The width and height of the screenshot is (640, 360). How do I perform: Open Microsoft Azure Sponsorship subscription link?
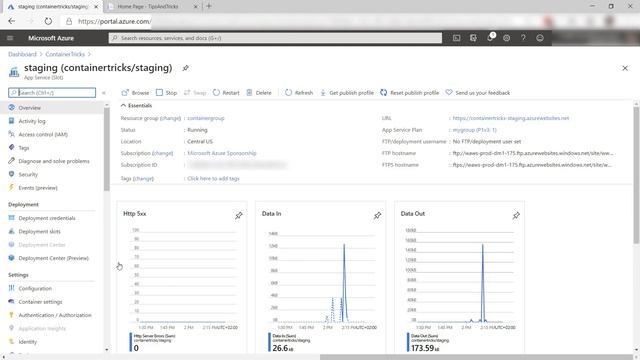click(222, 153)
